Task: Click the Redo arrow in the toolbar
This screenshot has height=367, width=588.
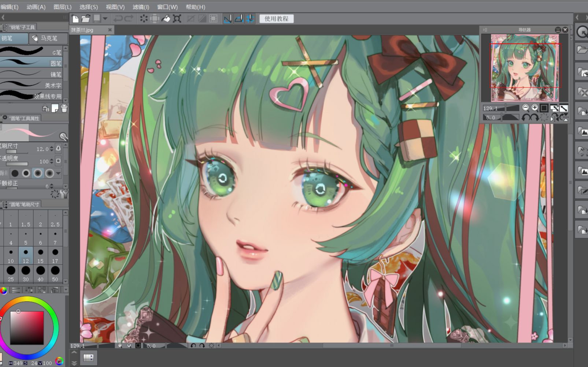Action: pos(129,19)
